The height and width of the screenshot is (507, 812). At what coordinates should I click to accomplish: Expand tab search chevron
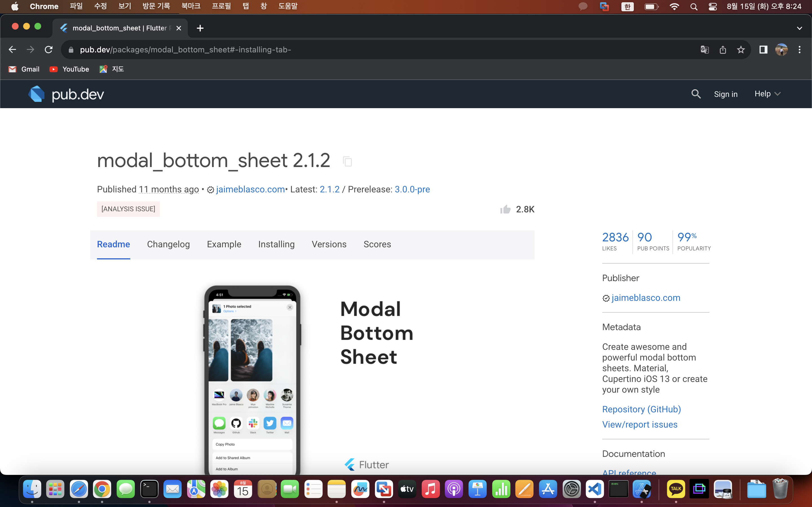[799, 28]
